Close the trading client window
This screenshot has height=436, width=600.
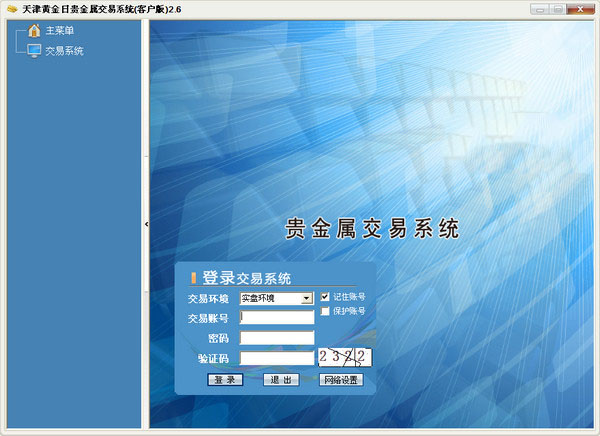[x=582, y=9]
